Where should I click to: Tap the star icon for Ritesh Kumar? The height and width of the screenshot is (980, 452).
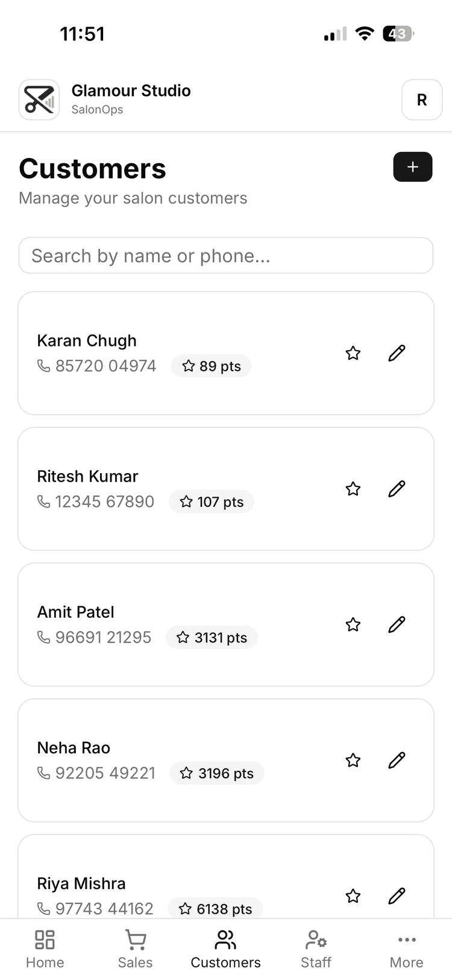(x=353, y=489)
